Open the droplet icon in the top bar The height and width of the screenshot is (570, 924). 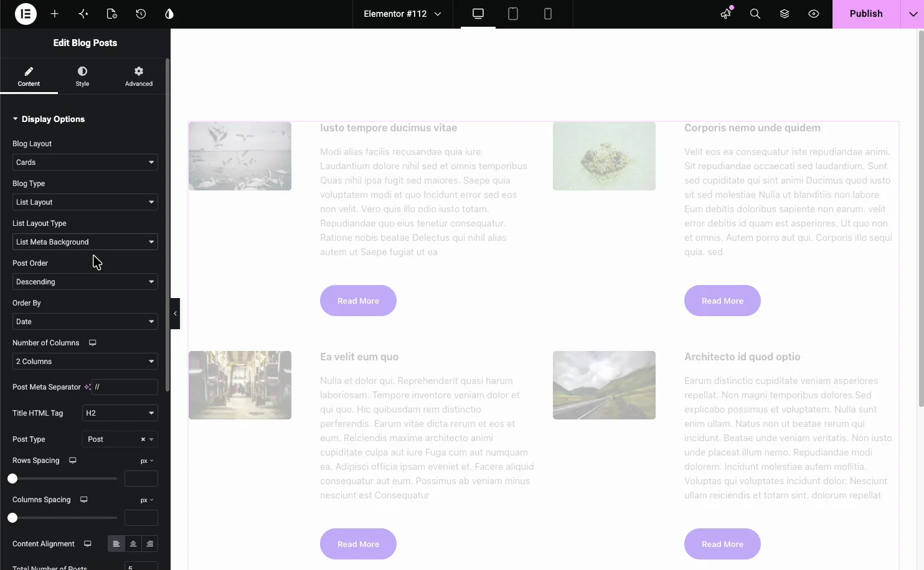pyautogui.click(x=169, y=14)
